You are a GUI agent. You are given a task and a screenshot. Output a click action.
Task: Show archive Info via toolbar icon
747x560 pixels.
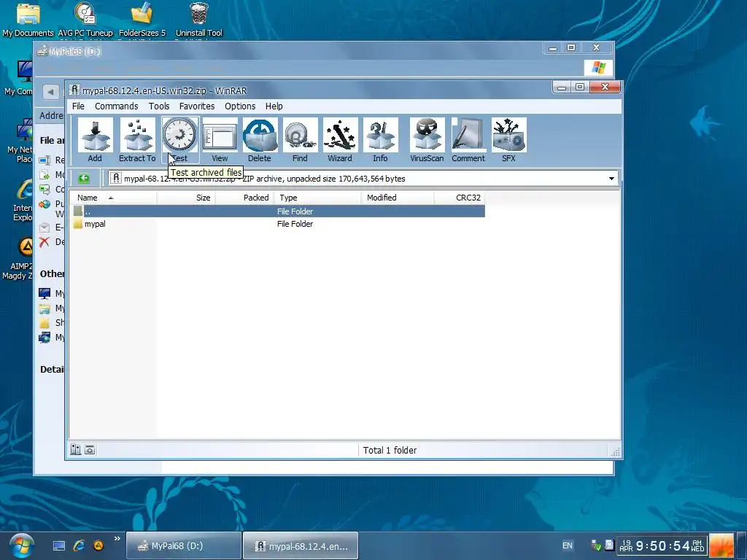pos(380,140)
